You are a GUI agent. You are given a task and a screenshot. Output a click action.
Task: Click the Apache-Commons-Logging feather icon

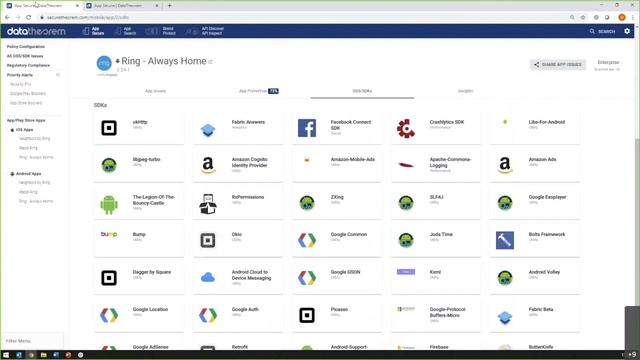[406, 165]
